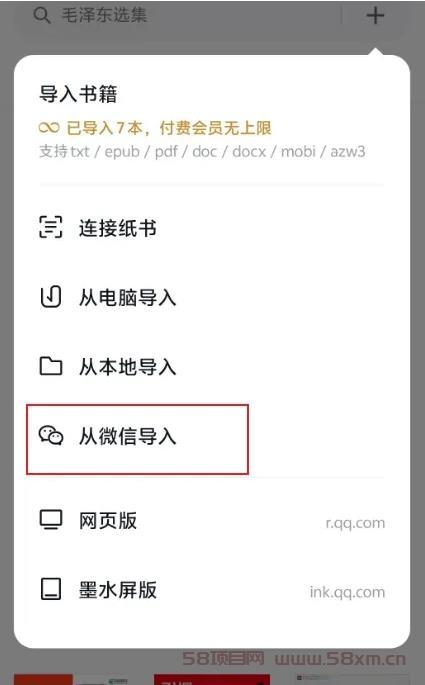Tap the computer import clip icon
Screen dimensions: 425x685
(x=51, y=297)
